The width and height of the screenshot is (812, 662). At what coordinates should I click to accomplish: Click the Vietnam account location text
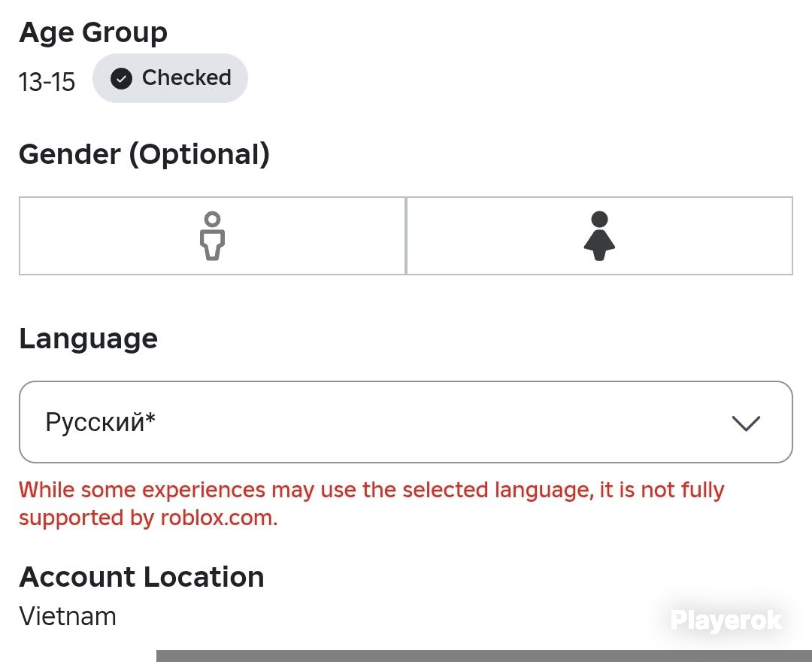pyautogui.click(x=68, y=616)
